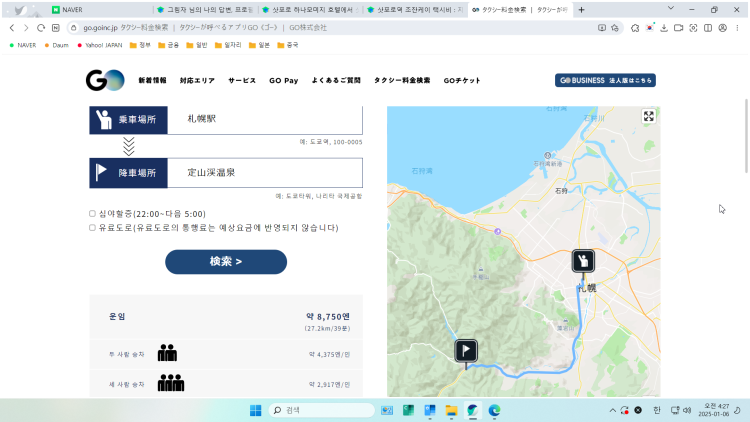Click the destination flag marker on the map
Screen dimensions: 750x422
[466, 351]
